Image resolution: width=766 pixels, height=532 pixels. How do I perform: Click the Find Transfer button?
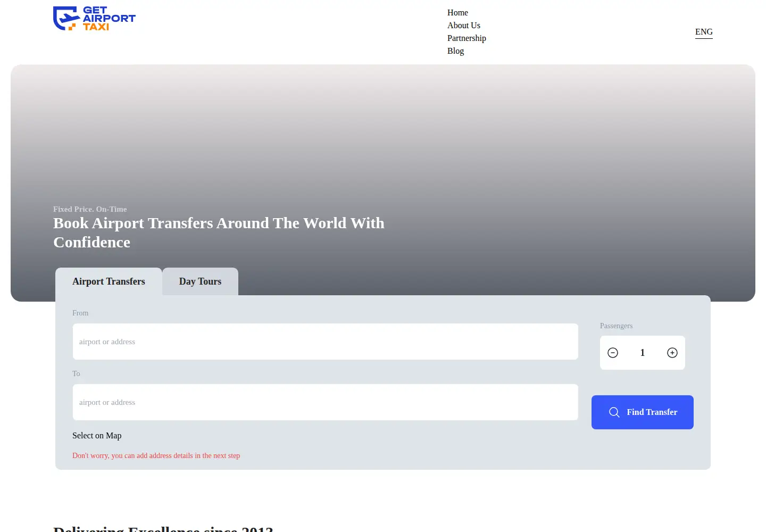[x=643, y=412]
